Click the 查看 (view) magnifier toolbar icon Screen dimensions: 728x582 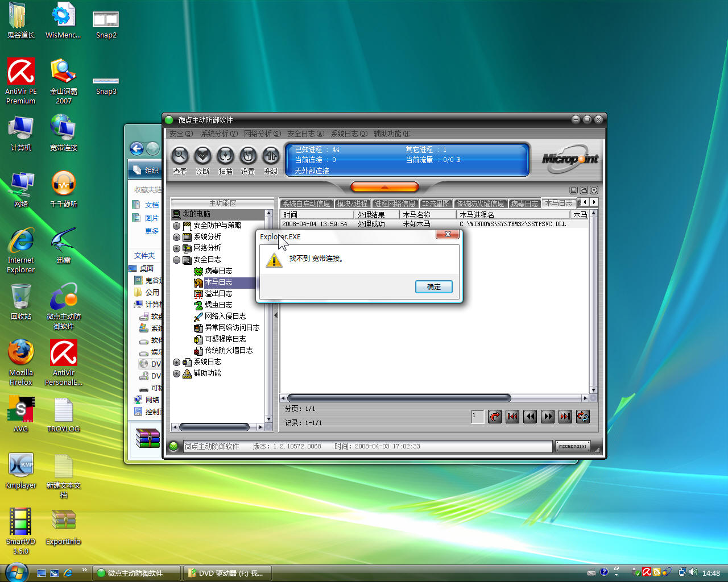click(x=180, y=156)
